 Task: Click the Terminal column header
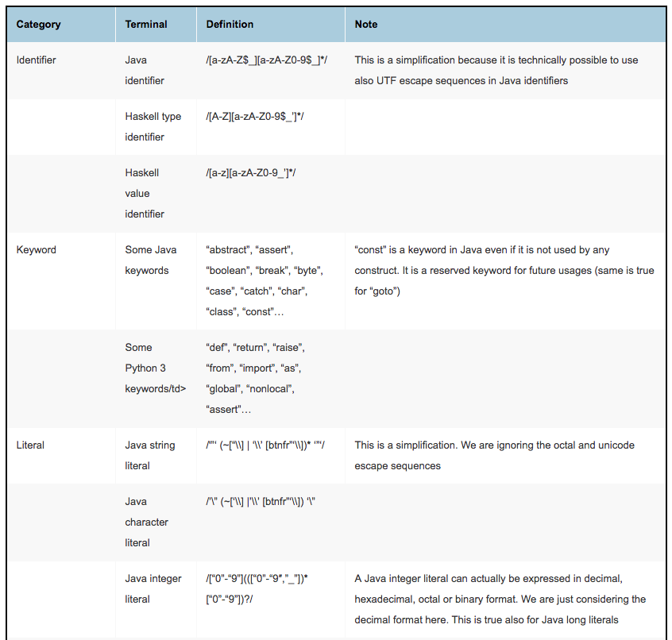click(146, 25)
